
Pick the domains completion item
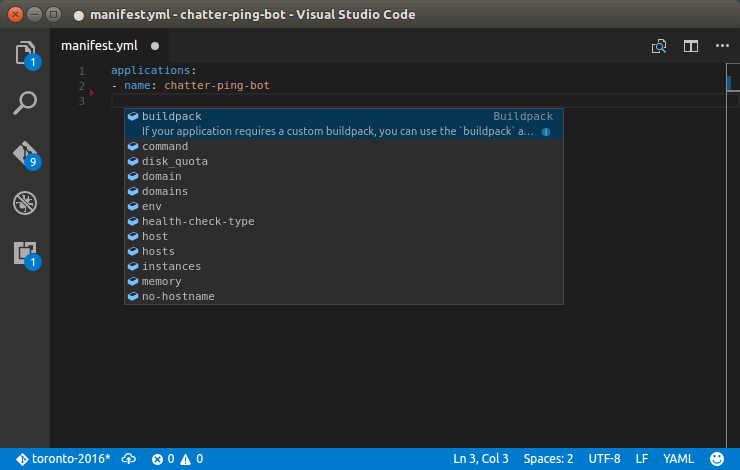click(344, 192)
